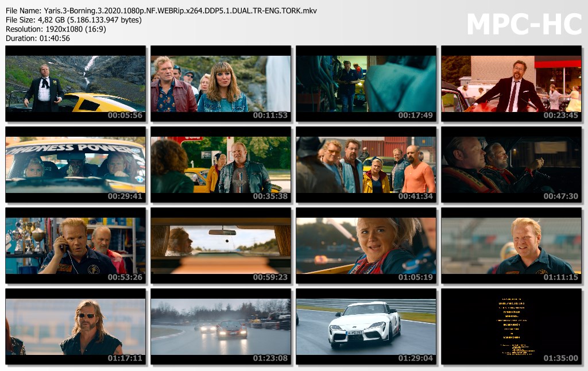588x371 pixels.
Task: Click the thumbnail timestamped 00:05:56
Action: pos(76,84)
